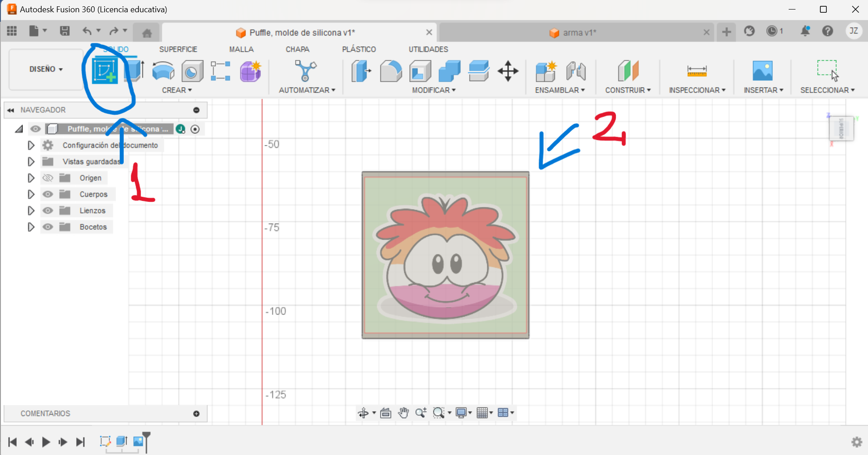868x455 pixels.
Task: Click the Rectangular Pattern tool icon
Action: pyautogui.click(x=221, y=71)
